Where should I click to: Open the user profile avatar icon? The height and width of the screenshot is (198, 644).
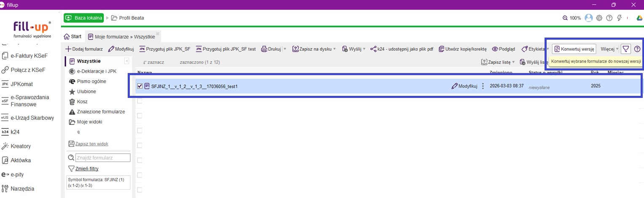pyautogui.click(x=589, y=18)
